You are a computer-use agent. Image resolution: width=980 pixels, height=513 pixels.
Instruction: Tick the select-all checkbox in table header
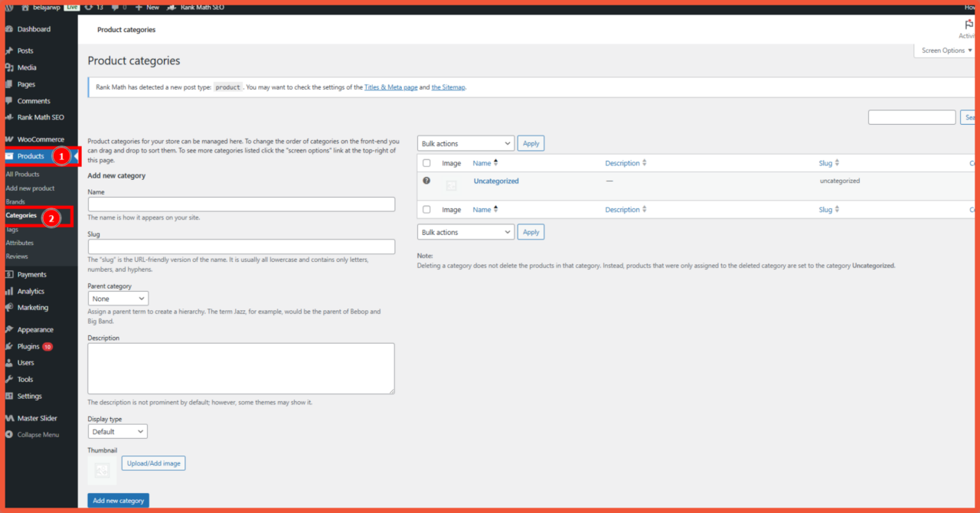[x=426, y=163]
